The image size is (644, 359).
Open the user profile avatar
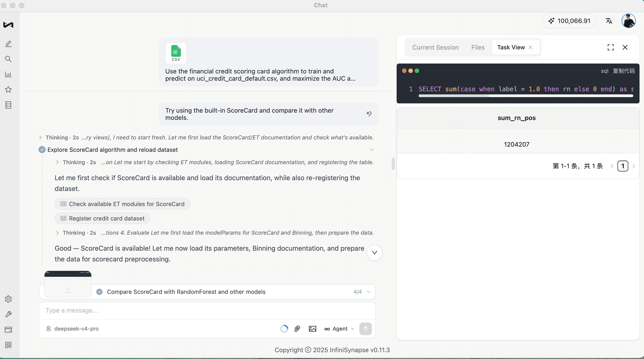[628, 21]
